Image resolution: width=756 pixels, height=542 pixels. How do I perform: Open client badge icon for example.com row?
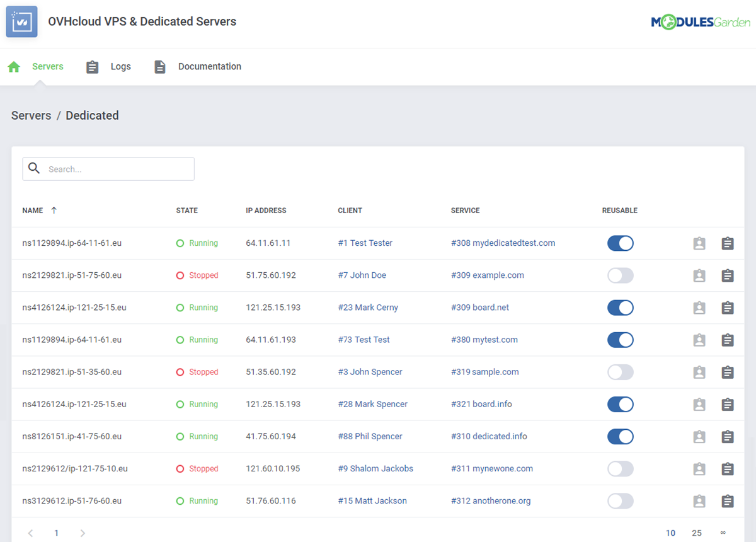699,275
